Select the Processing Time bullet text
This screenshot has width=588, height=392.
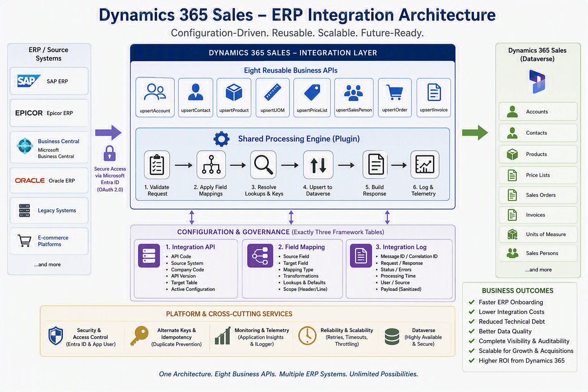398,276
